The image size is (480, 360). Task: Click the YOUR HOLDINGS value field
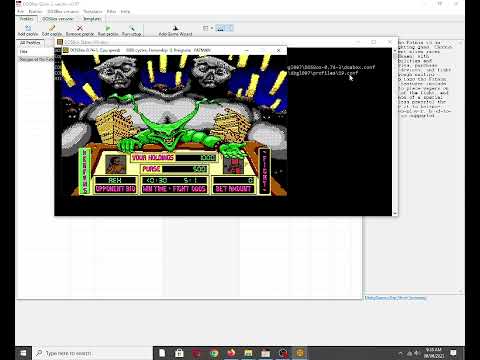coord(196,158)
